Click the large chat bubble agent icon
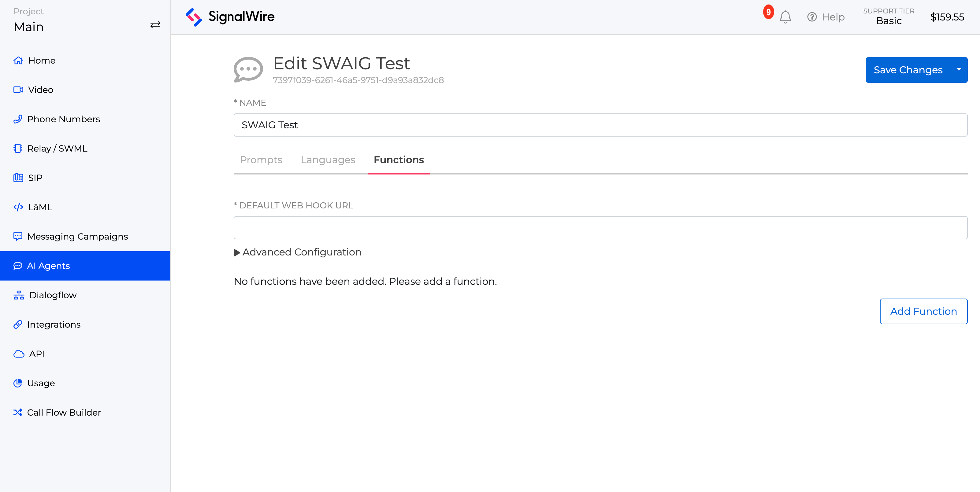Viewport: 980px width, 492px height. (248, 70)
